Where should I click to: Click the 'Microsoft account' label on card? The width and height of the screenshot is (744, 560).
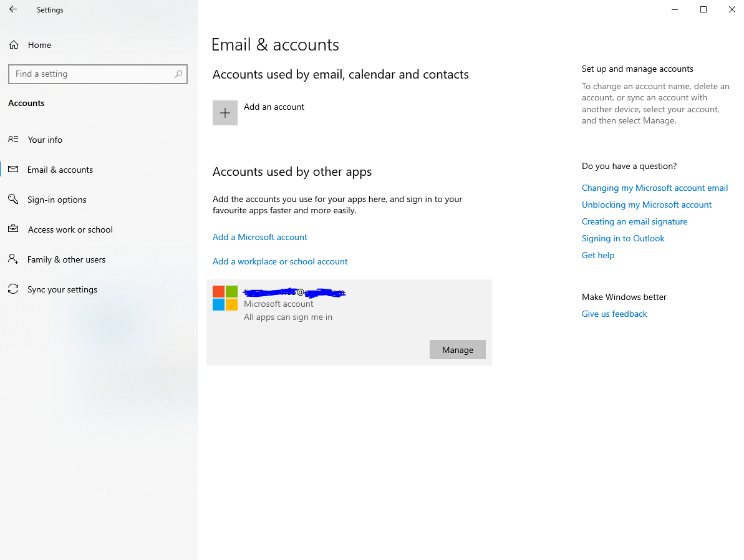pyautogui.click(x=279, y=304)
